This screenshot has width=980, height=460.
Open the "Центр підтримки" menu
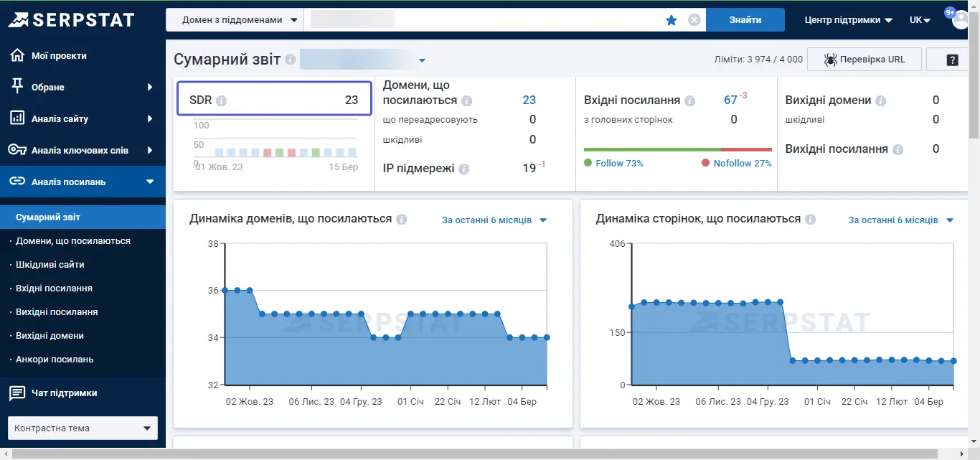coord(848,19)
